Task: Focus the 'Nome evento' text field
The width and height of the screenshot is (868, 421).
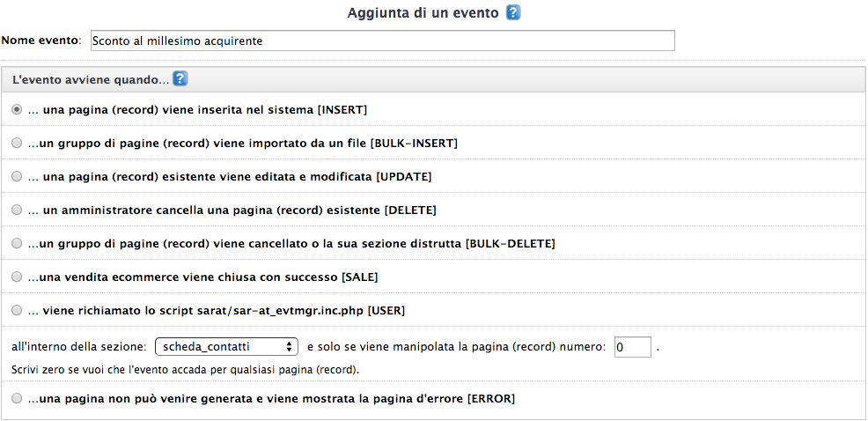Action: [x=383, y=41]
